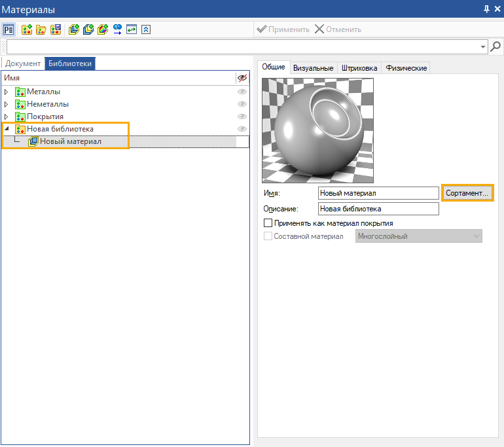Click the save library icon
504x447 pixels.
(x=55, y=29)
